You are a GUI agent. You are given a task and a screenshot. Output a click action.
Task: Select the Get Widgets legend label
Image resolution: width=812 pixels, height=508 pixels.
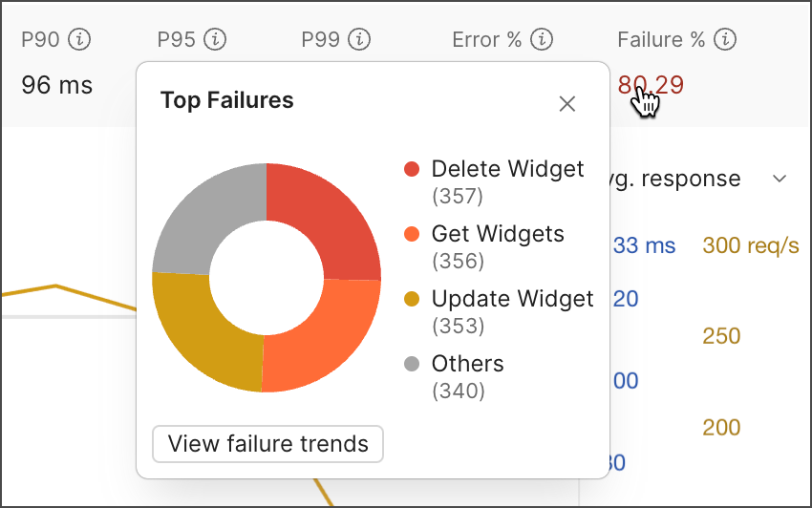click(x=498, y=235)
